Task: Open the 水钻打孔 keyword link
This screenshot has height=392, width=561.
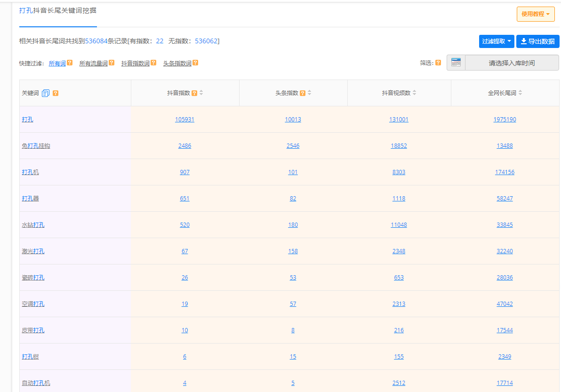Action: [33, 225]
